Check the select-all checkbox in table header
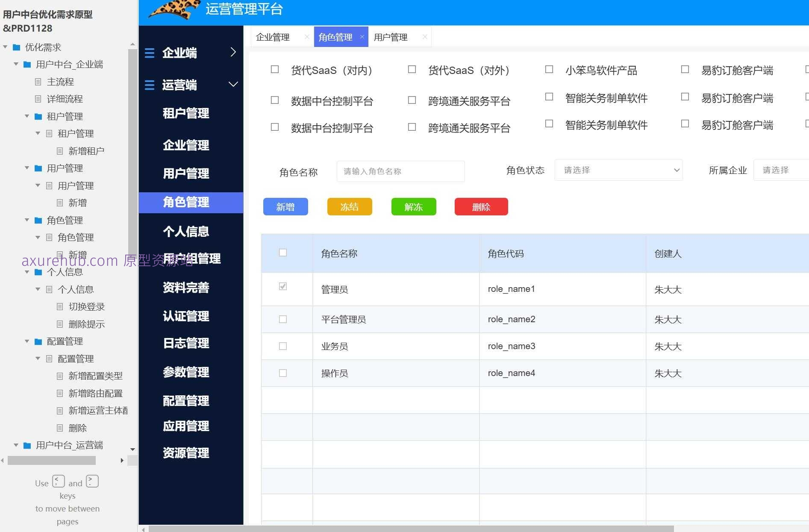The image size is (809, 532). [282, 253]
